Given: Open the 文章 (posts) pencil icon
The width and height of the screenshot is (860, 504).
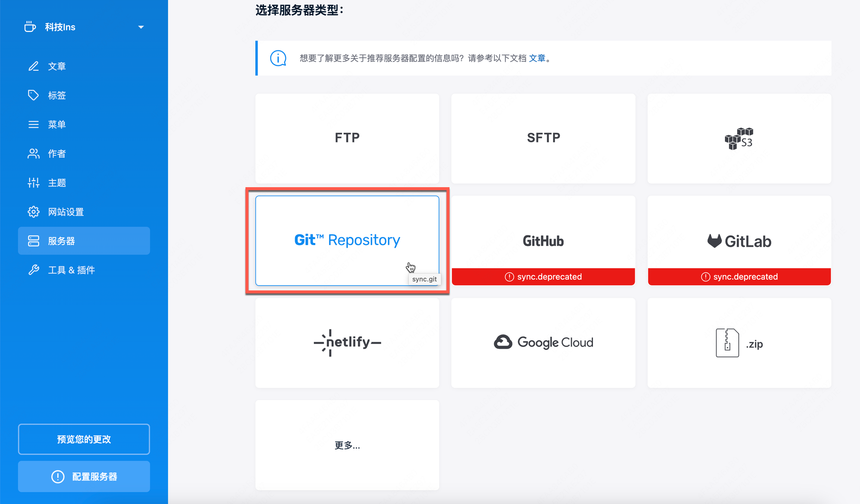Looking at the screenshot, I should point(34,66).
